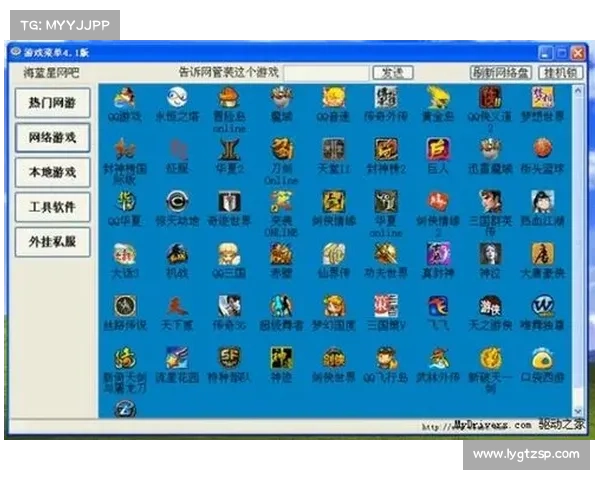Click the 刷新网络盘 refresh button

501,73
